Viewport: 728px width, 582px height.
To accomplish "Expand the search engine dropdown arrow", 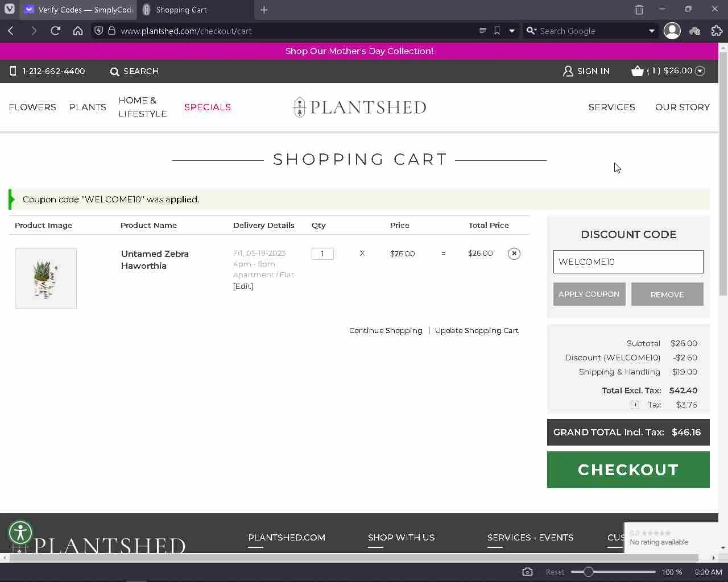I will (x=652, y=31).
